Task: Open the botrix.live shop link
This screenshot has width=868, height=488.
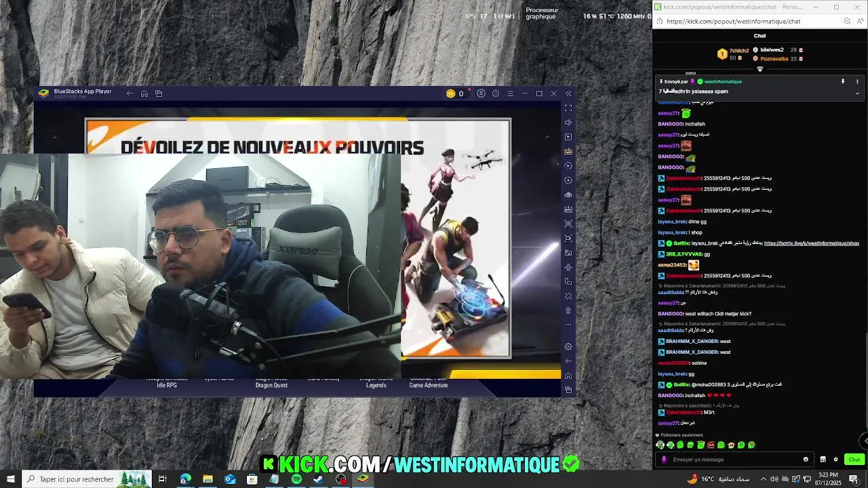Action: 812,243
